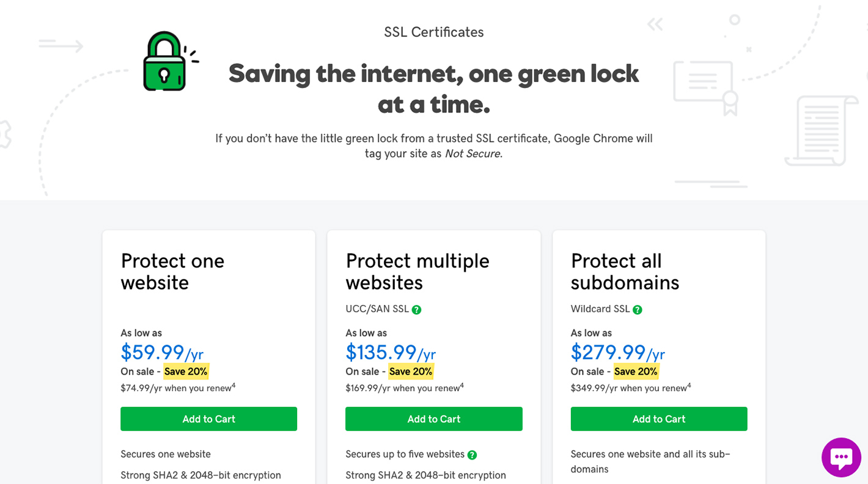Screen dimensions: 868x484
Task: Click the UCC/SAN SSL help icon
Action: click(x=416, y=310)
